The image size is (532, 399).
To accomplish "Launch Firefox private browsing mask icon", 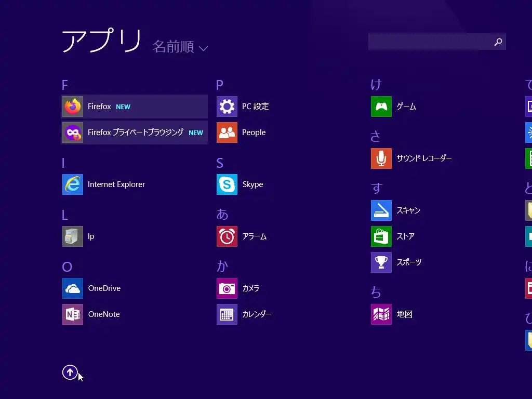I will pos(73,132).
